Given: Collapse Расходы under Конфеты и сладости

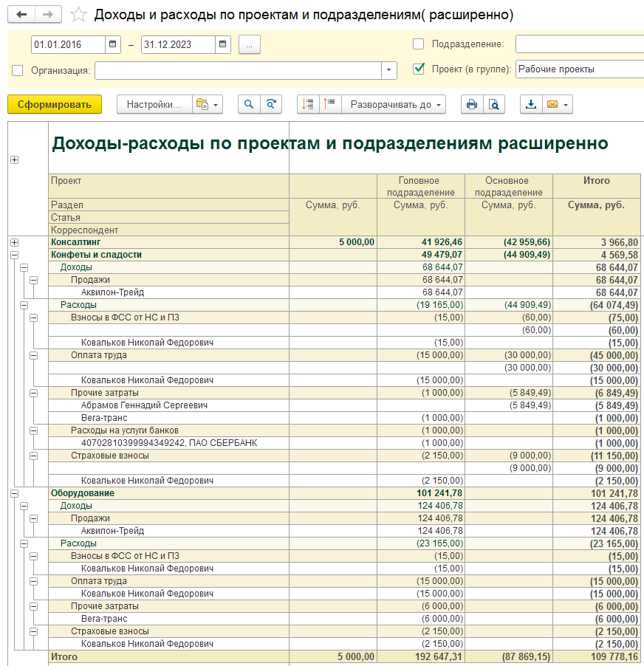Looking at the screenshot, I should point(24,305).
